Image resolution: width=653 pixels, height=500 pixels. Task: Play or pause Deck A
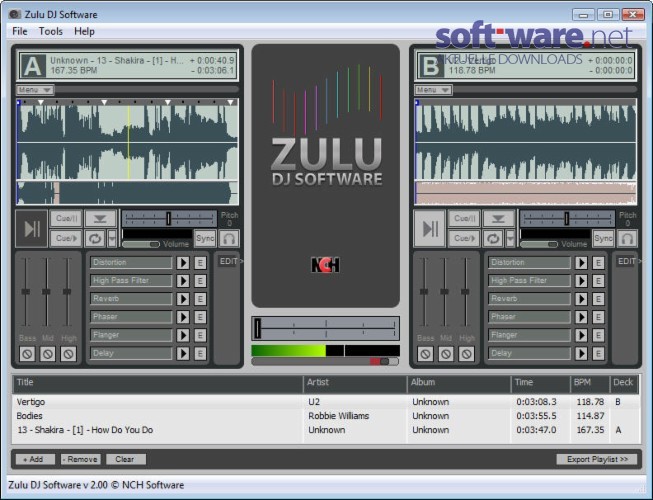tap(32, 229)
